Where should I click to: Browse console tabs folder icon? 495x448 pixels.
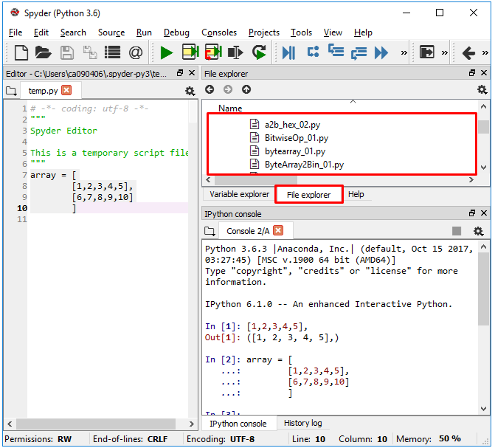[x=210, y=232]
